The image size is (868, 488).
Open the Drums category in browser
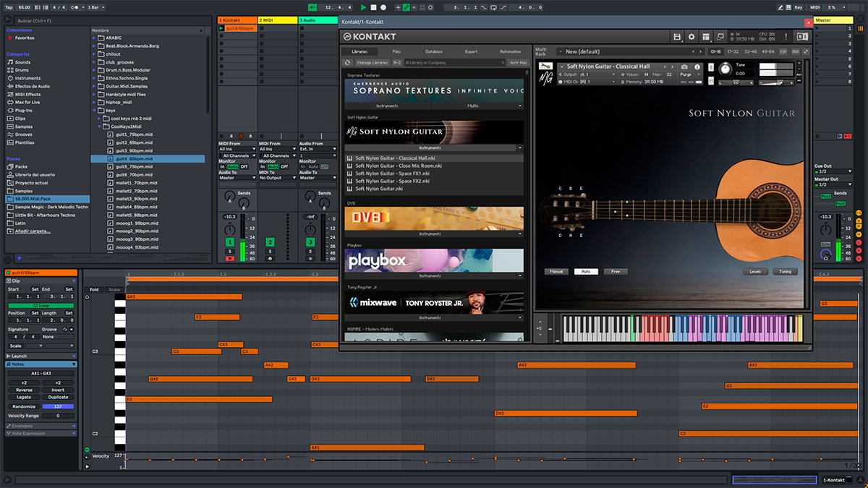20,70
